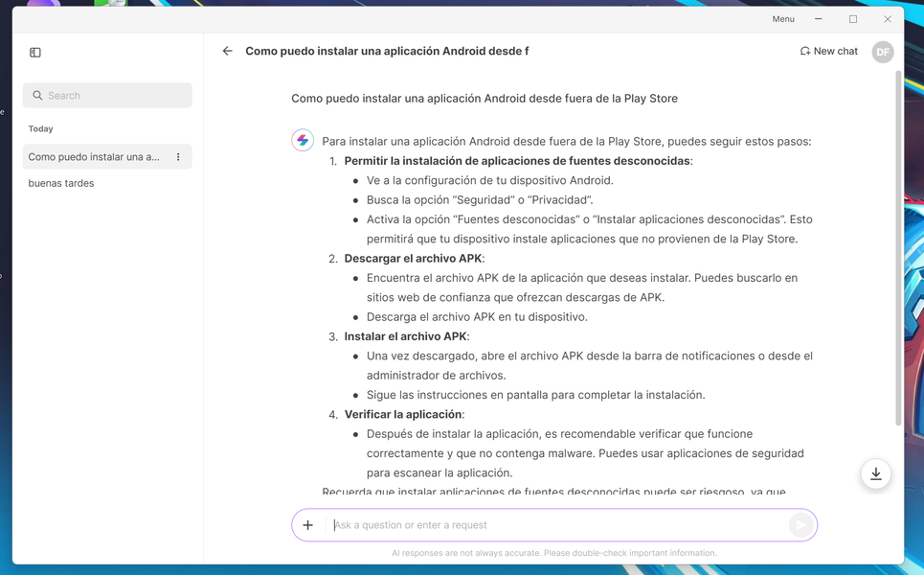Click 'Descargar el archivo APK' heading
The height and width of the screenshot is (575, 924).
[x=413, y=259]
